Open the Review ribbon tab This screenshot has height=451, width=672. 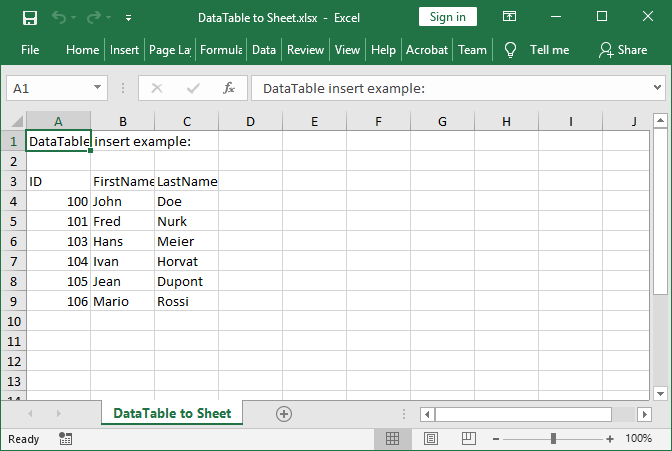(x=305, y=50)
